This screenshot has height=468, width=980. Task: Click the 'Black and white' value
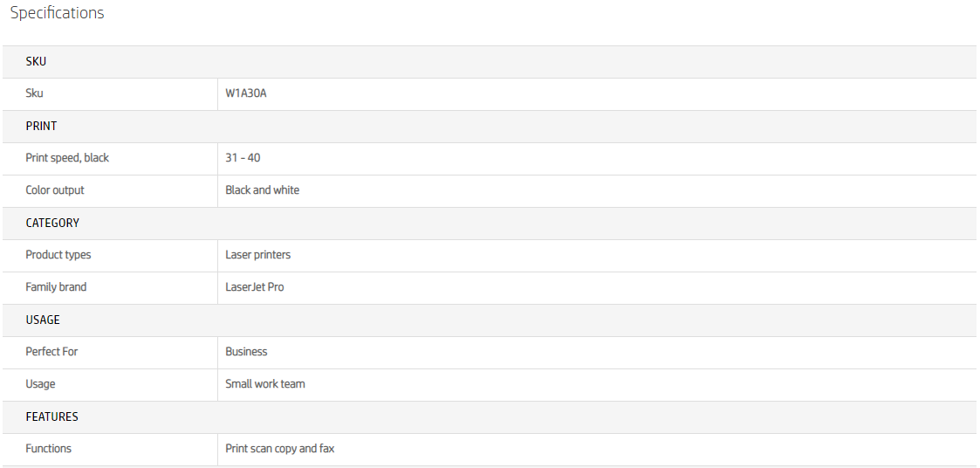262,190
